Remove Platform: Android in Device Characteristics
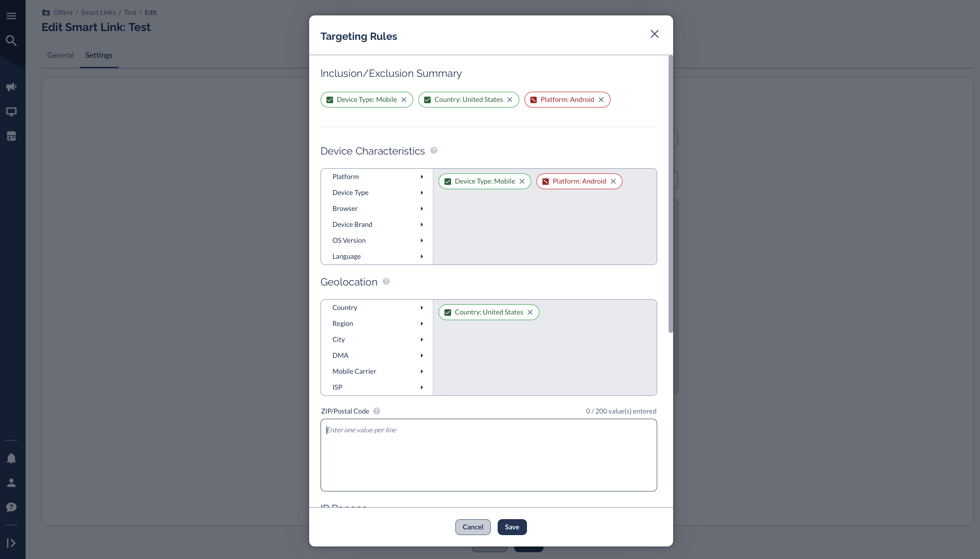Image resolution: width=980 pixels, height=559 pixels. pyautogui.click(x=613, y=181)
